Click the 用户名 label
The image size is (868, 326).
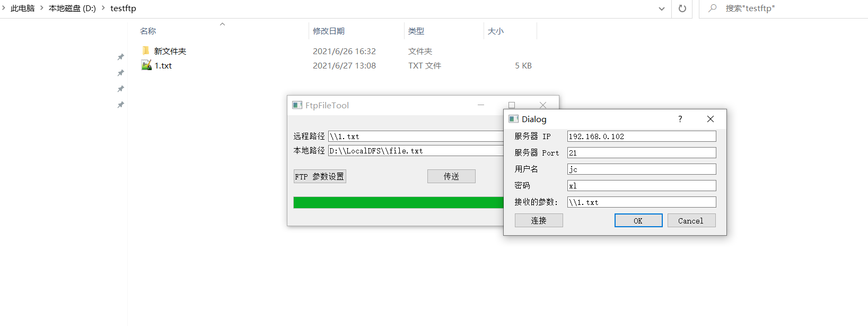(x=527, y=169)
